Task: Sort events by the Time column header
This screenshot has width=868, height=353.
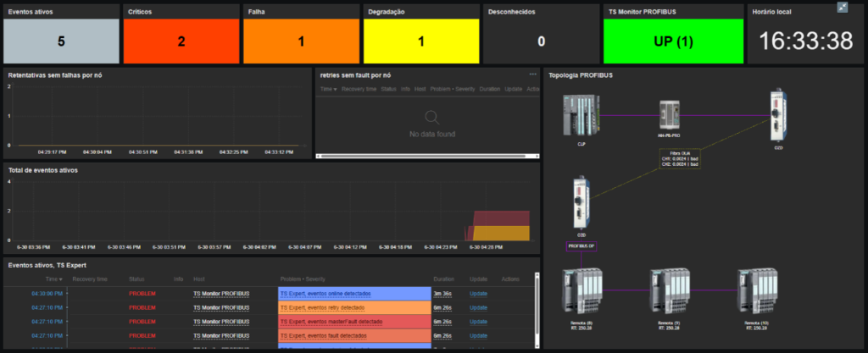Action: 53,279
